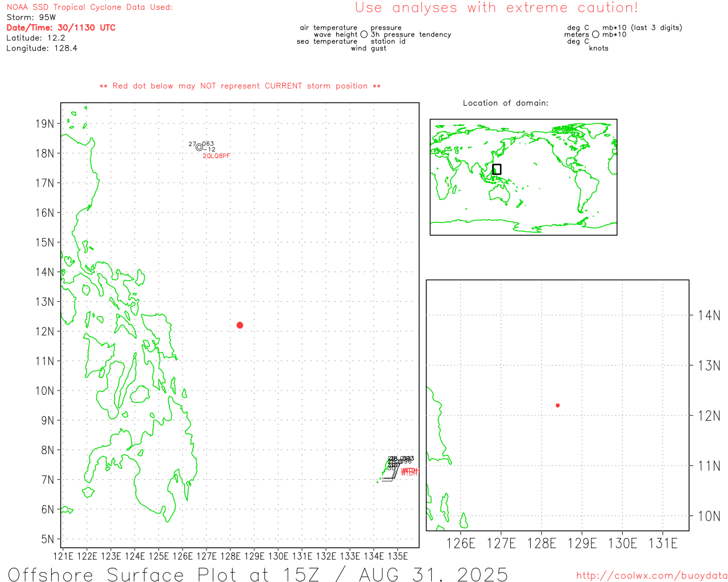Screen dimensions: 728x582
Task: Click the '18N' latitude label on main map
Action: click(45, 153)
